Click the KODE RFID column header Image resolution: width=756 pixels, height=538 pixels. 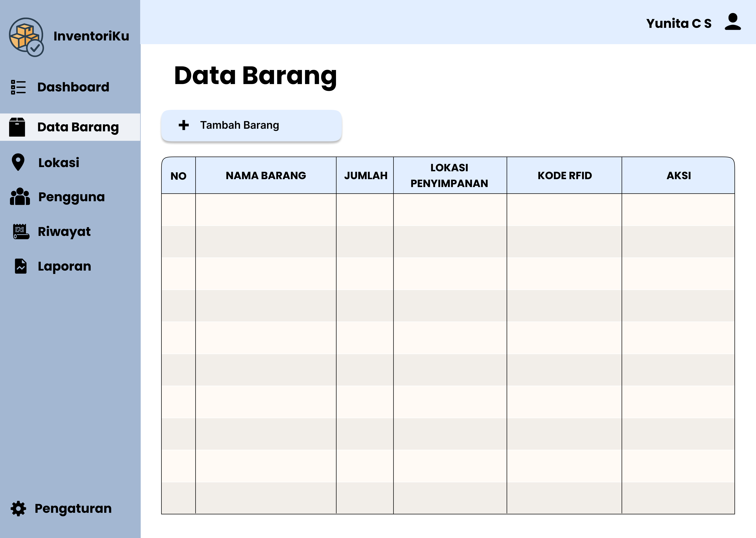click(564, 176)
